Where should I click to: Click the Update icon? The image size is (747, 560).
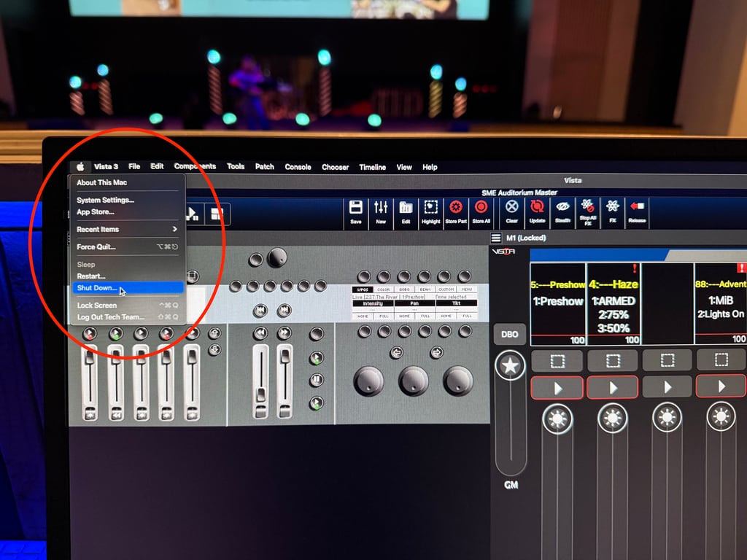(x=537, y=212)
